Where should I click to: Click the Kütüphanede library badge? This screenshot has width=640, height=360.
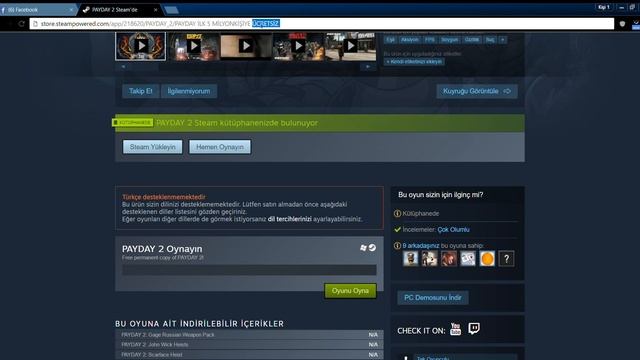pos(133,122)
